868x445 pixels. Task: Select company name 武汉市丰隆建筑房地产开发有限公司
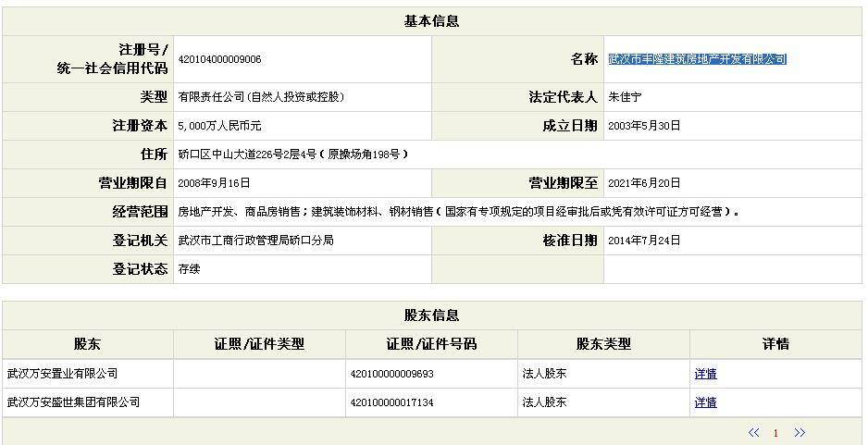coord(697,59)
